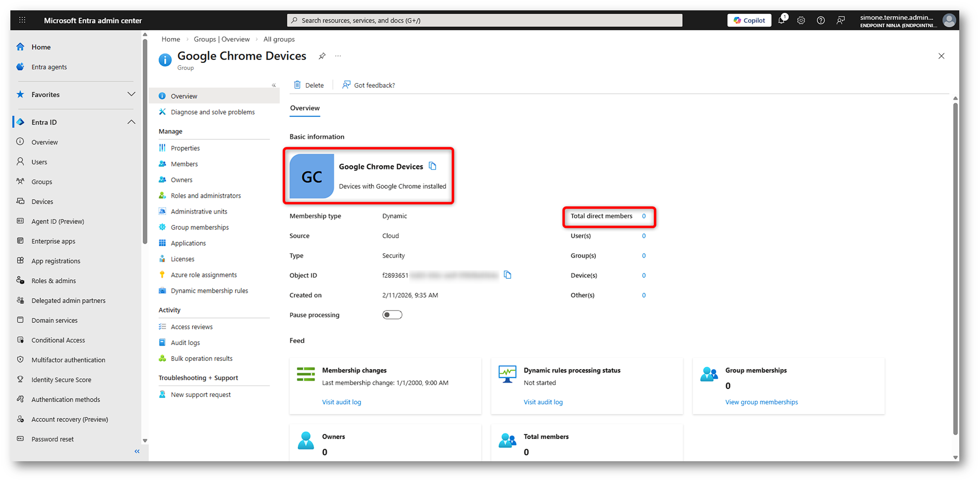Open All groups breadcrumb link
The height and width of the screenshot is (482, 980).
click(279, 39)
